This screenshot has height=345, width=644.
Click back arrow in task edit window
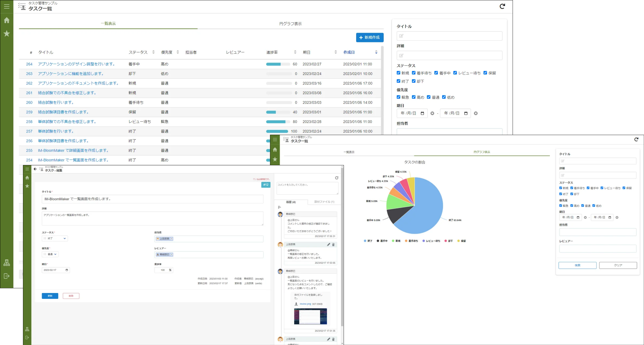coord(35,169)
